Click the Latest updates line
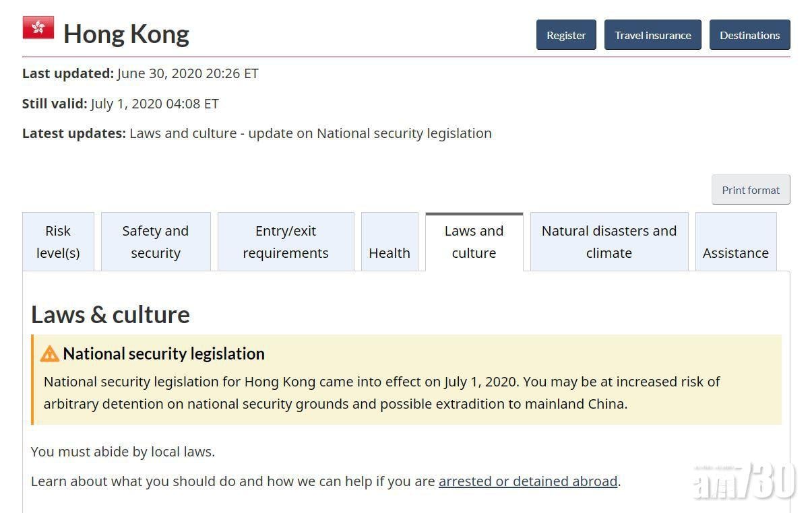This screenshot has width=812, height=513. 257,133
